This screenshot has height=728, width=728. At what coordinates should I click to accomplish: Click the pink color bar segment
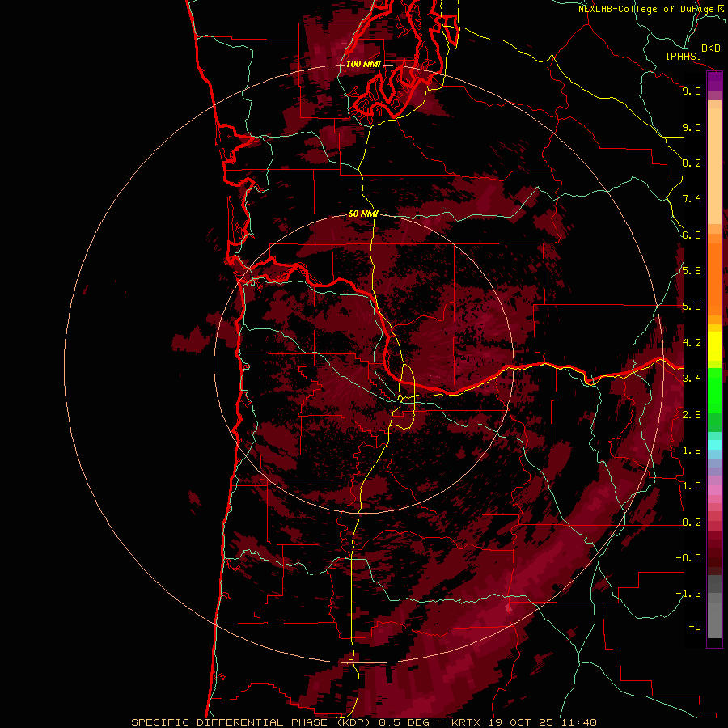coord(714,490)
